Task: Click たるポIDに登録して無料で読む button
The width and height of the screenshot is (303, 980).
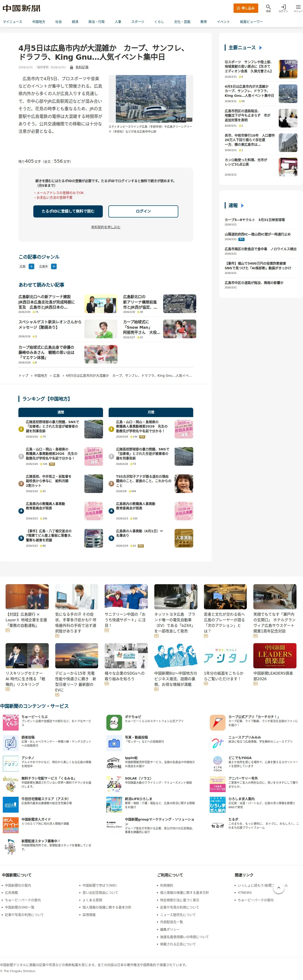Action: (68, 211)
